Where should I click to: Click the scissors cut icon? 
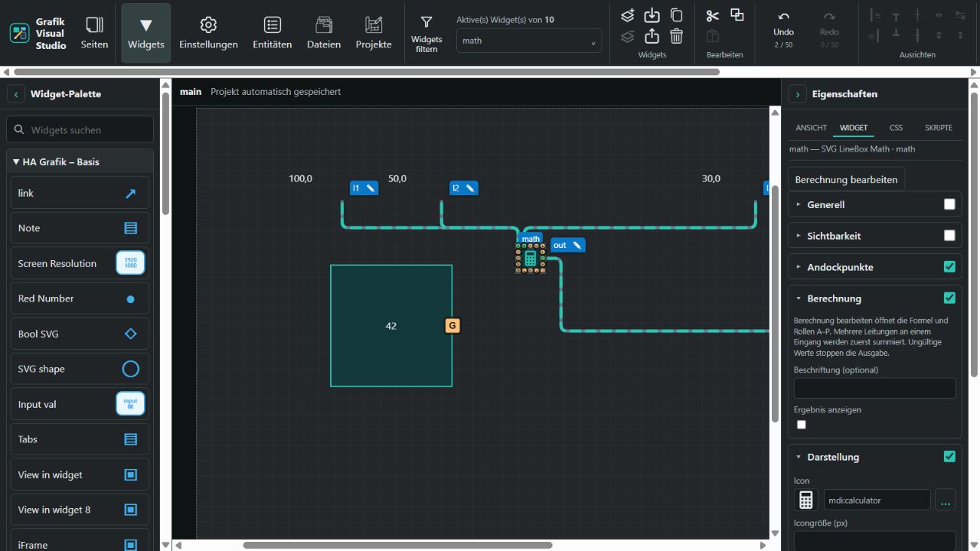tap(713, 16)
